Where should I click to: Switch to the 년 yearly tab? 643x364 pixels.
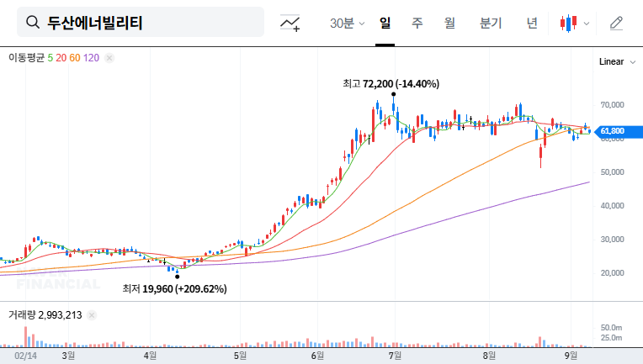point(532,23)
